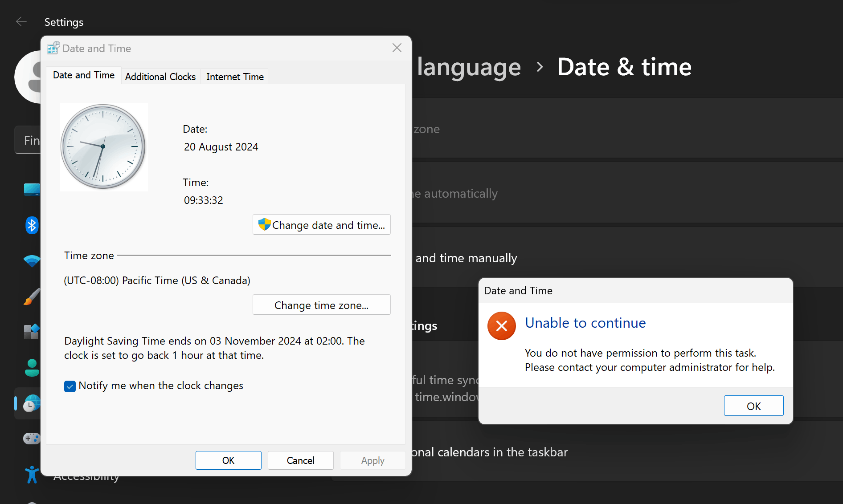
Task: Switch to the Additional Clocks tab
Action: coord(160,76)
